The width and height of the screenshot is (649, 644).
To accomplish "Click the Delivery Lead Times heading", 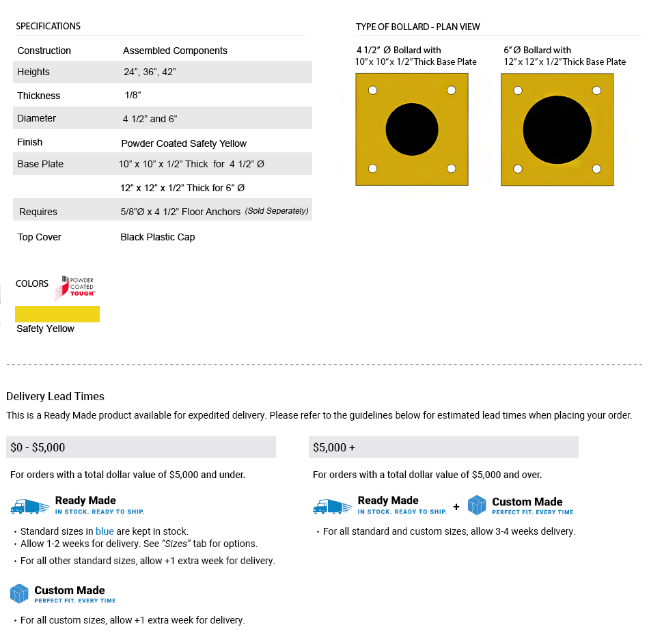I will click(x=55, y=396).
